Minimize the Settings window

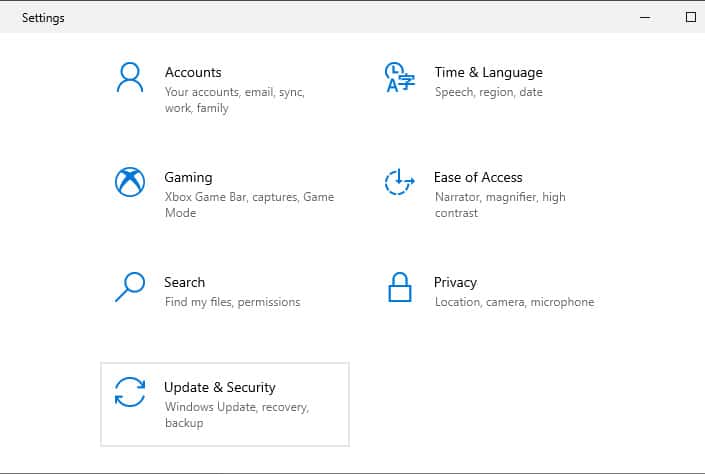(x=645, y=18)
